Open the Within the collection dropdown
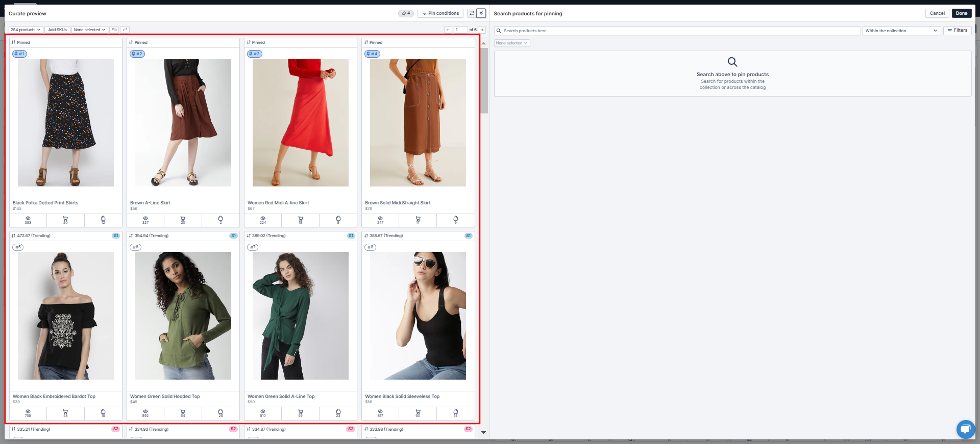The image size is (980, 444). point(901,31)
